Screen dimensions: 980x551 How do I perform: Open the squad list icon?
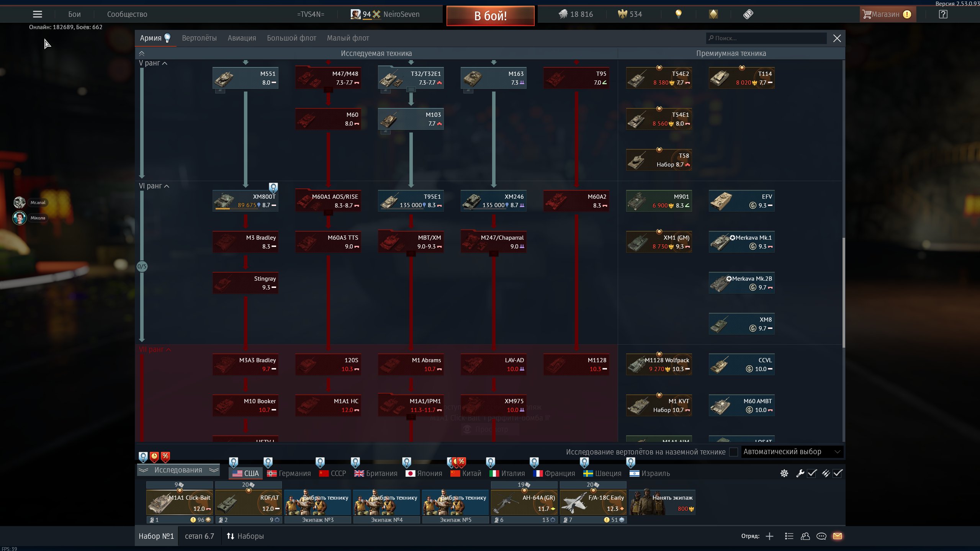pyautogui.click(x=789, y=536)
